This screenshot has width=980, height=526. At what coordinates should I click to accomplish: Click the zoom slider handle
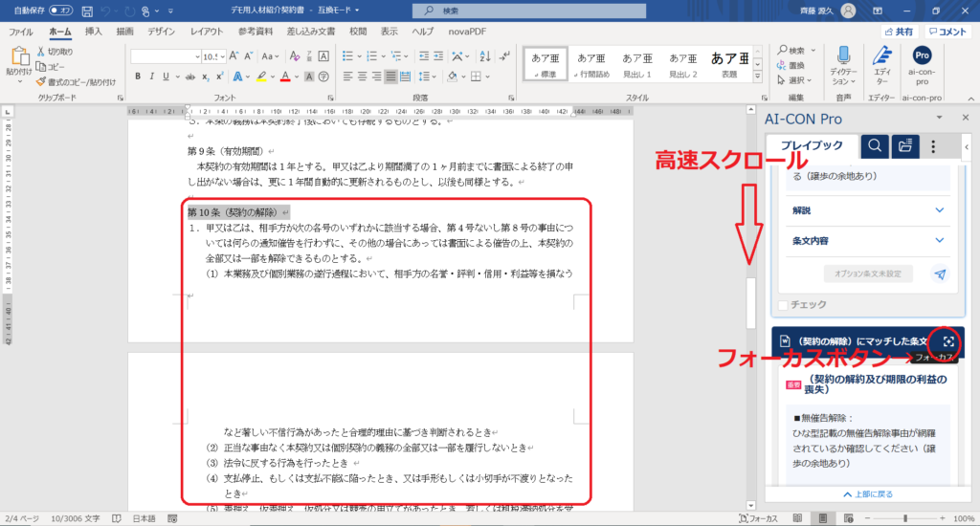[905, 518]
